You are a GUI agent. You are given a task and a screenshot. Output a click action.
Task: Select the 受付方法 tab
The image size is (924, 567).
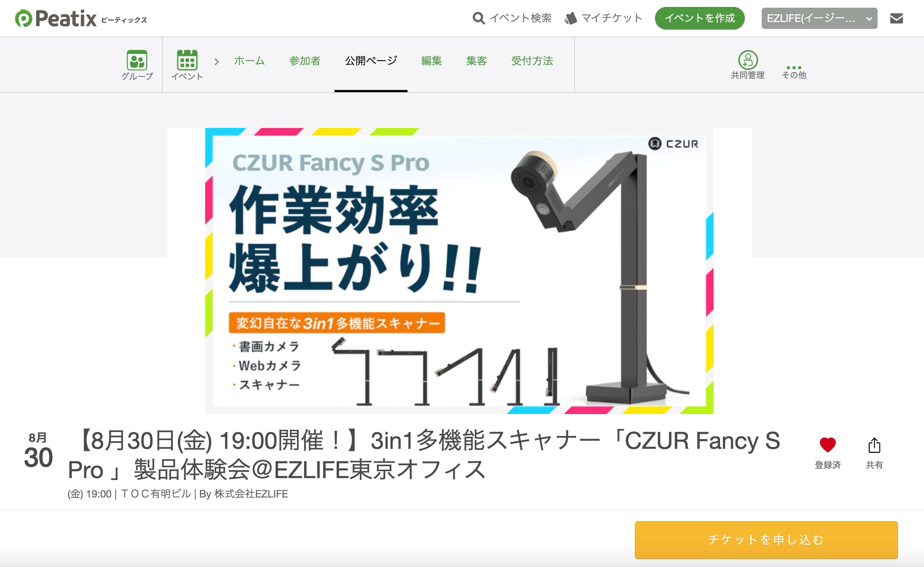coord(532,61)
